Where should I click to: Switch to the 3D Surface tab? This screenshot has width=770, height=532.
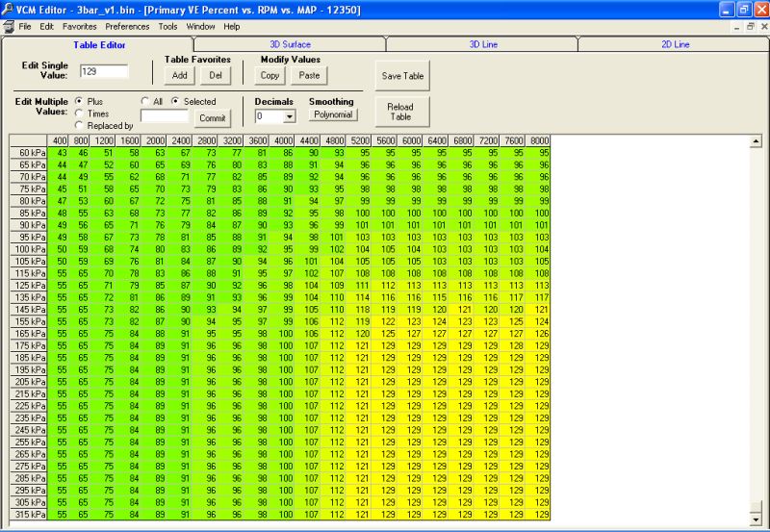click(290, 44)
